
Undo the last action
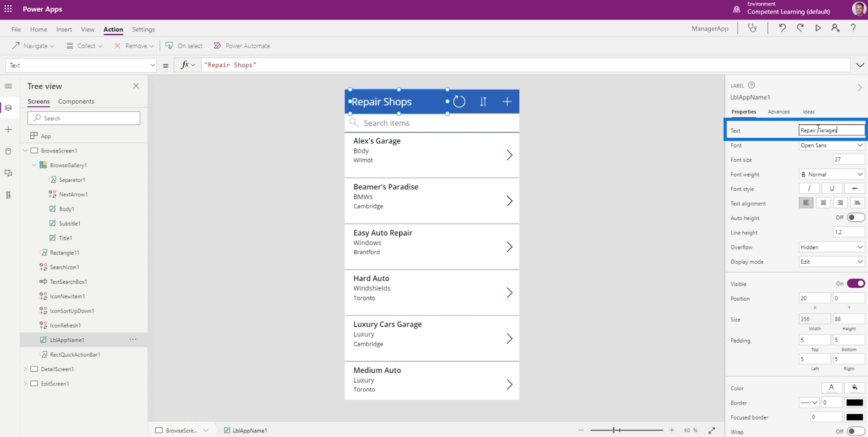(782, 28)
